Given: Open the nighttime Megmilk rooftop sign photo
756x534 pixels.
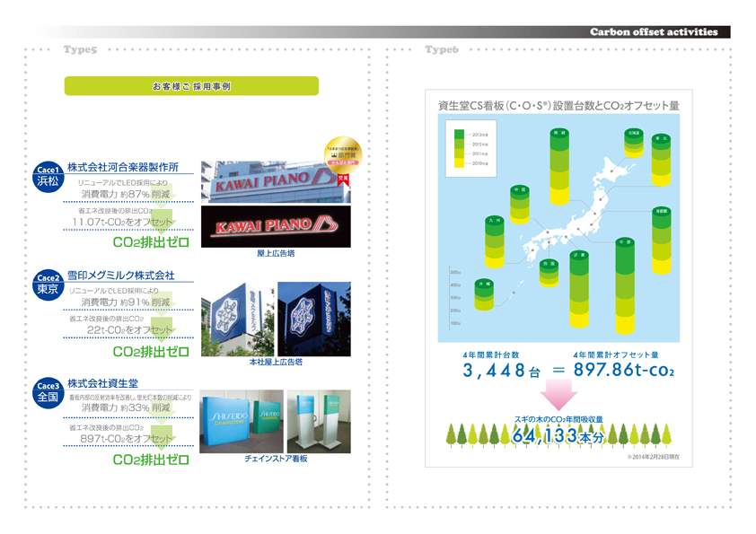Looking at the screenshot, I should click(314, 319).
